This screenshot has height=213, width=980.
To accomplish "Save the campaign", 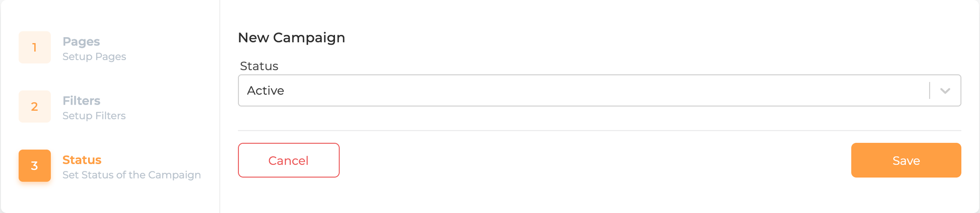I will (x=906, y=160).
